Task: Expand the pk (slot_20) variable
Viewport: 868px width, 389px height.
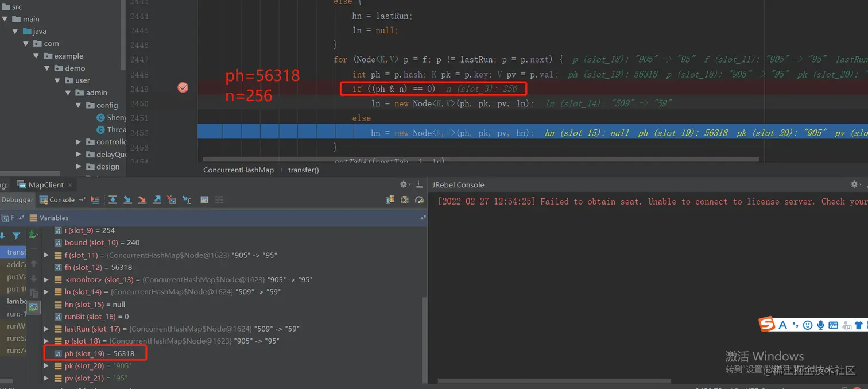Action: pyautogui.click(x=46, y=366)
